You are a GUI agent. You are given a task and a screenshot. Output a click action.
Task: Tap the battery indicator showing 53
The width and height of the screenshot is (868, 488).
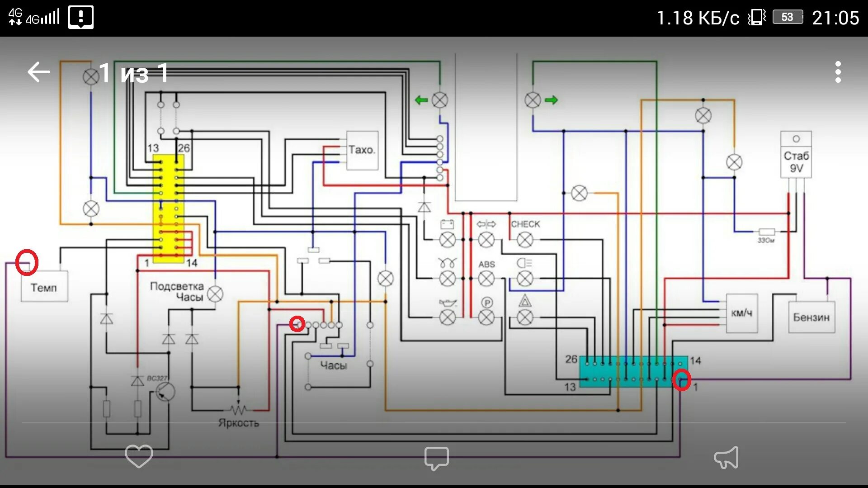[788, 17]
